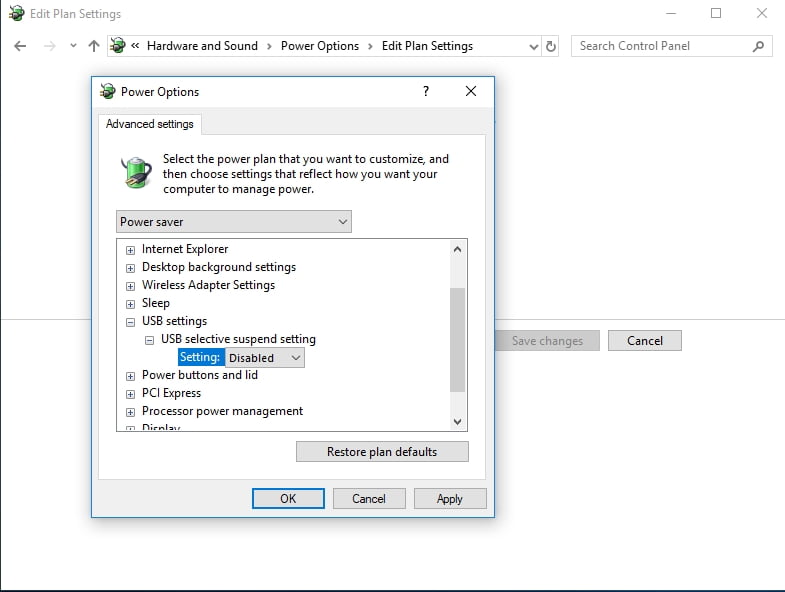Select Wireless Adapter Settings item
785x592 pixels.
(208, 285)
